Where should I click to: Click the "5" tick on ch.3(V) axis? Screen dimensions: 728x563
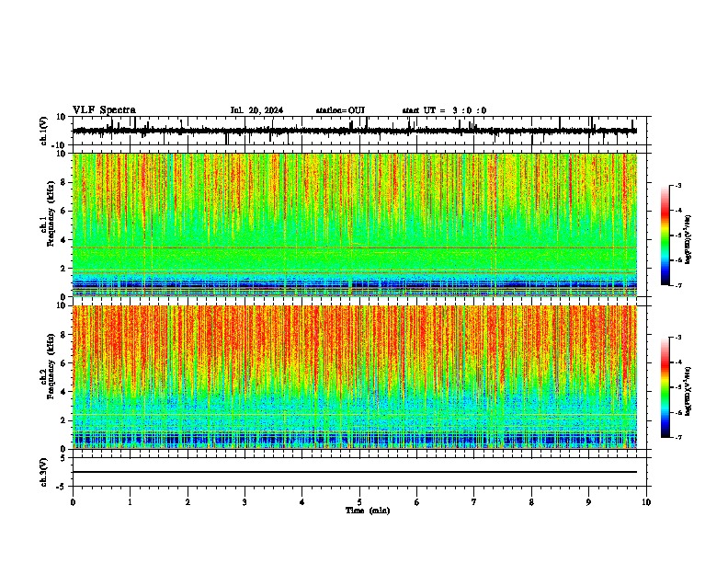click(63, 458)
